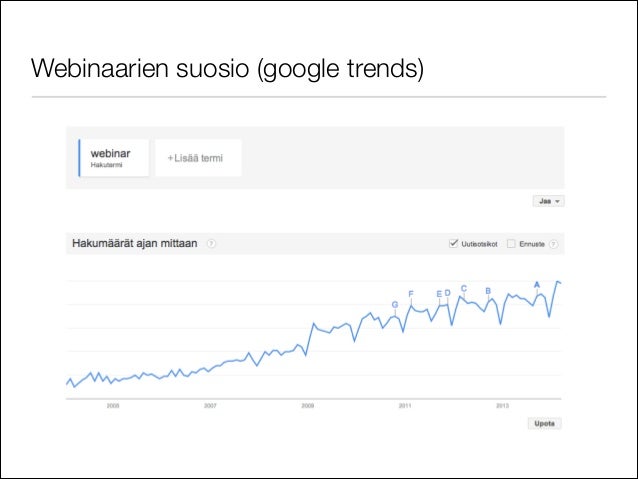Enable the Ennuste forecast checkbox
The width and height of the screenshot is (638, 479).
(511, 244)
